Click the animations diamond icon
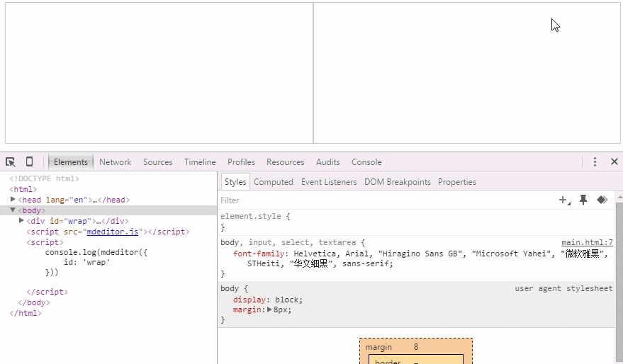623x364 pixels. (602, 200)
